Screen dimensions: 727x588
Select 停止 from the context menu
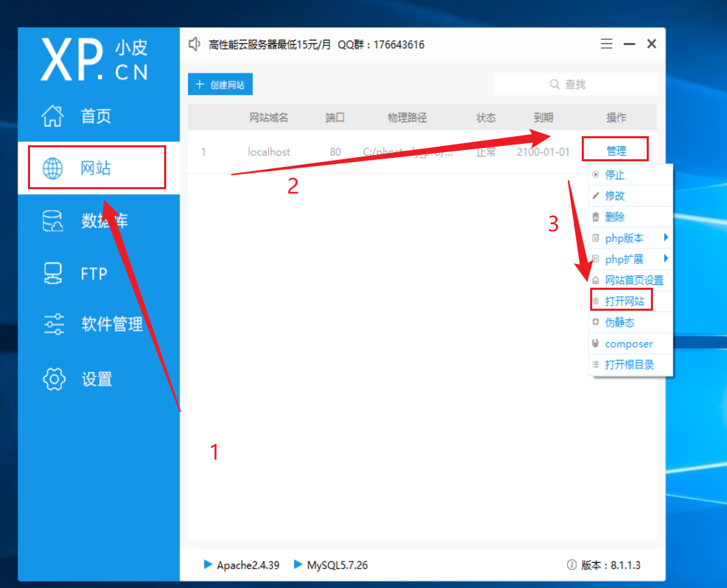(631, 175)
